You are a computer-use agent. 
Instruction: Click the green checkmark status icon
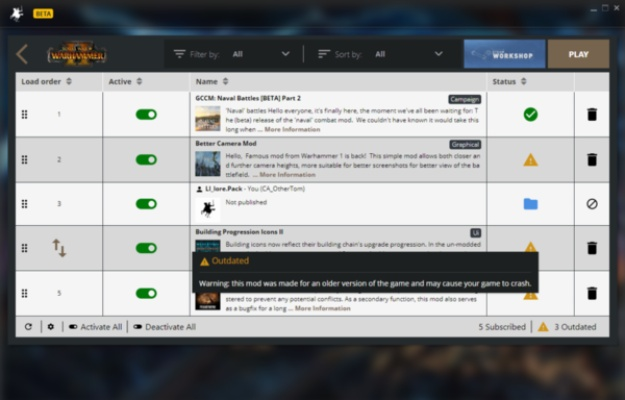click(530, 115)
